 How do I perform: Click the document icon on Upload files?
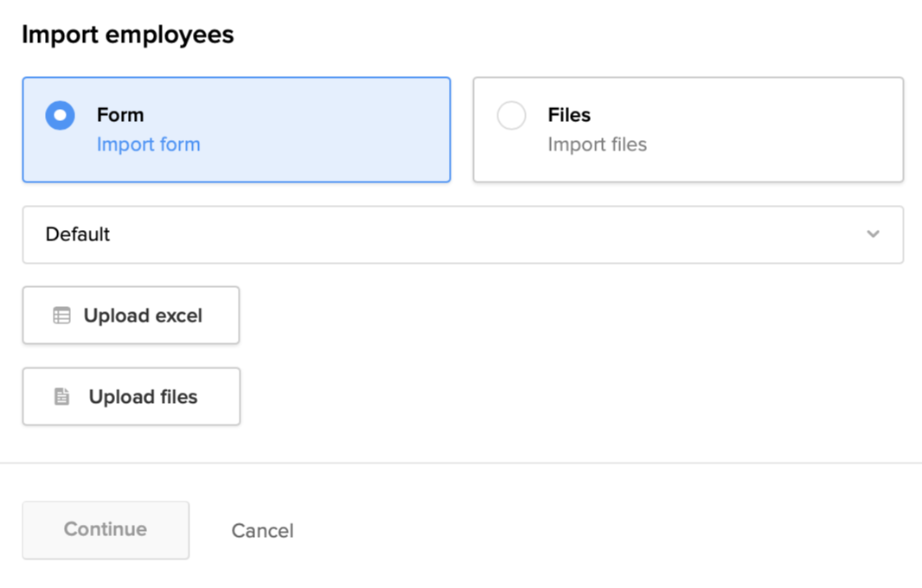(x=61, y=397)
